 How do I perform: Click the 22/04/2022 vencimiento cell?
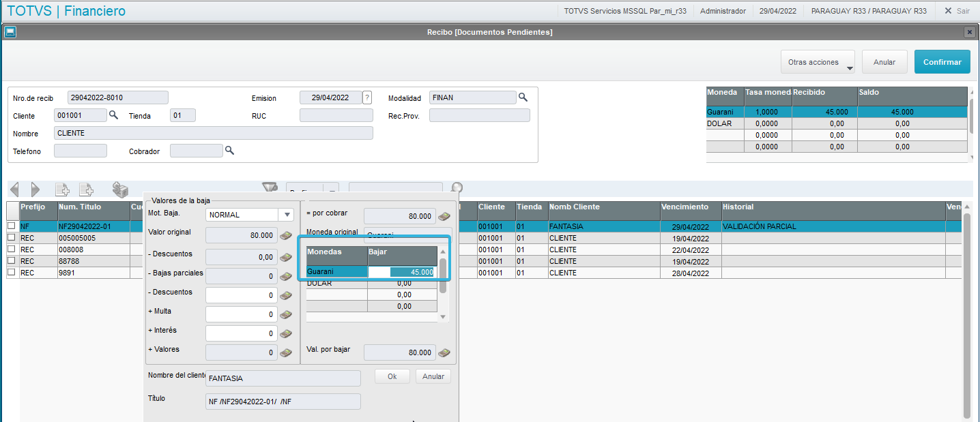tap(691, 250)
